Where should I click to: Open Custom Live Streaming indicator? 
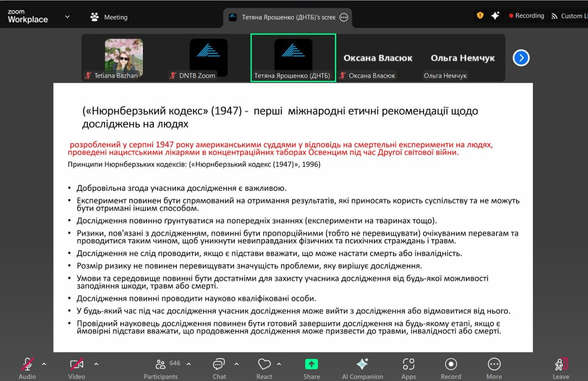tap(569, 16)
